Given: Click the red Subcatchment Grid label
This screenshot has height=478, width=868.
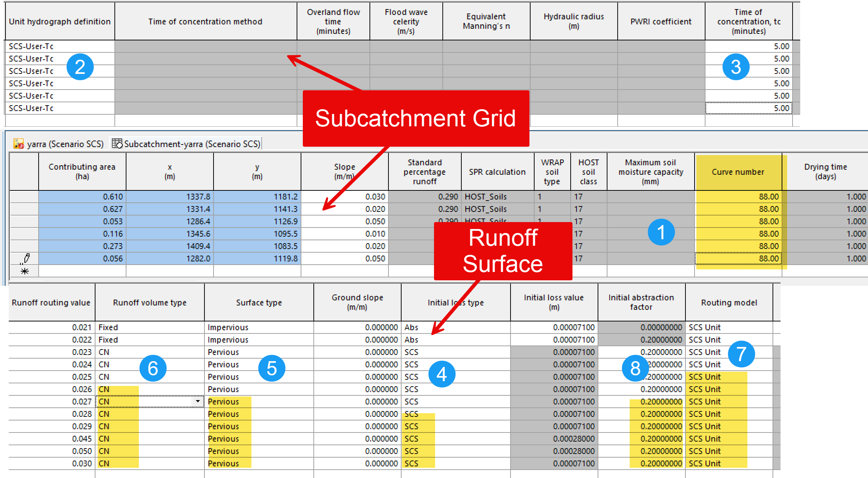Looking at the screenshot, I should 415,119.
